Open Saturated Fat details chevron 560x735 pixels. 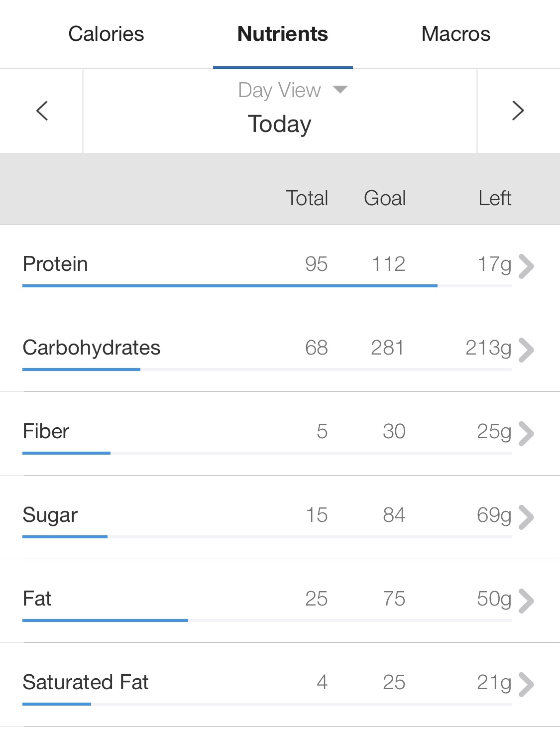[526, 684]
